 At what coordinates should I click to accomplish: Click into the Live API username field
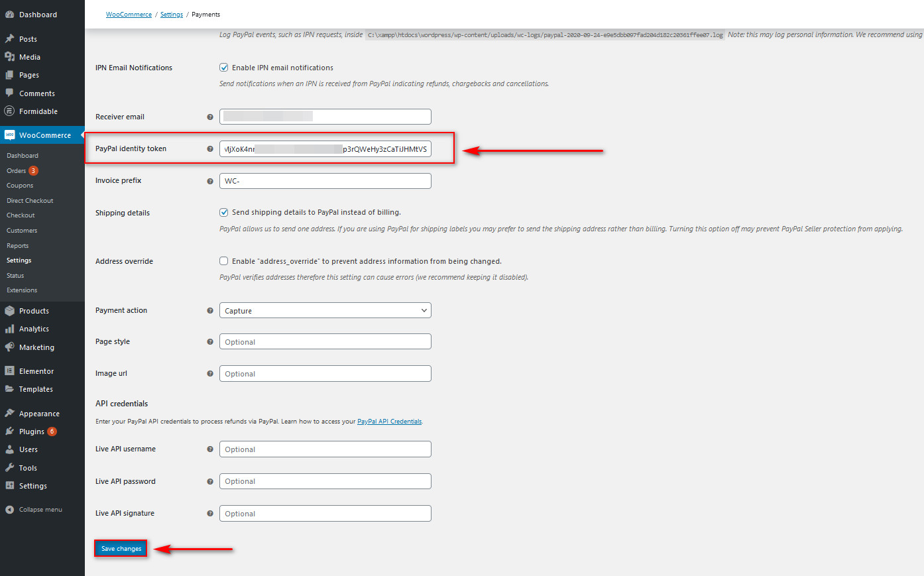pos(325,449)
